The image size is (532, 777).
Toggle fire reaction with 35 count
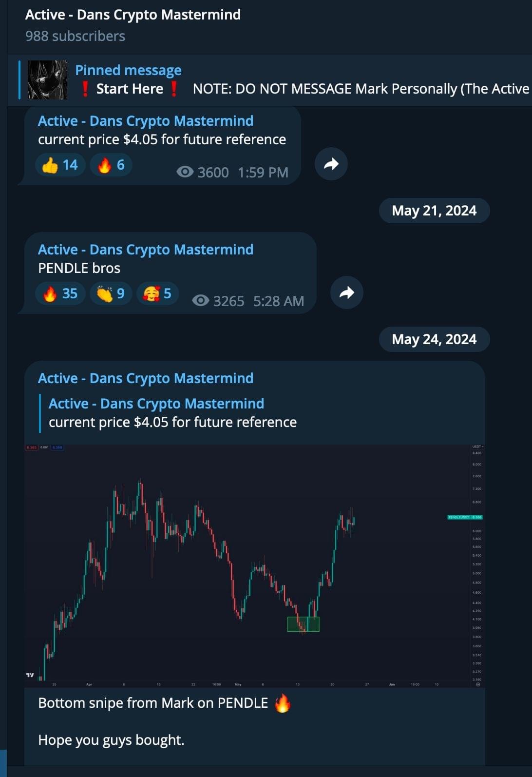pos(60,293)
